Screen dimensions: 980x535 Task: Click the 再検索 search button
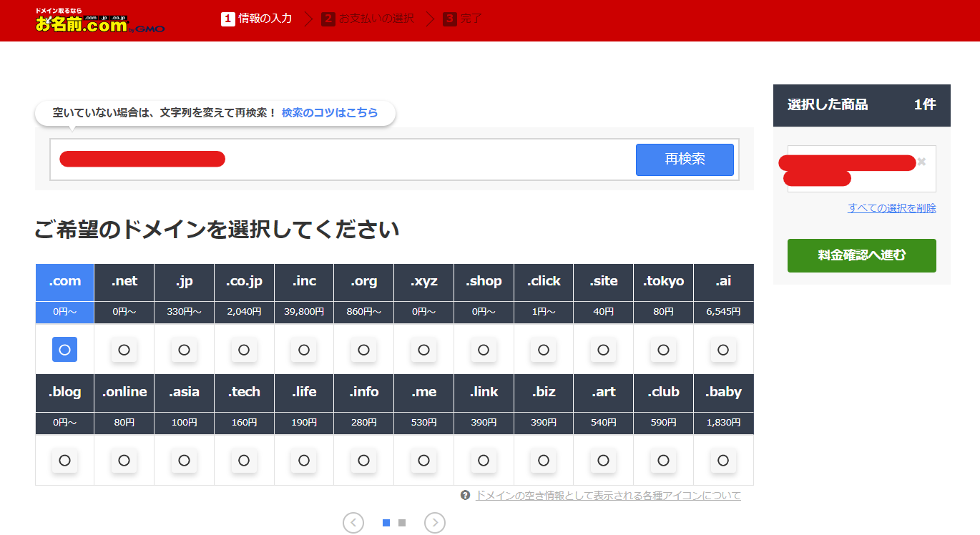[x=684, y=159]
